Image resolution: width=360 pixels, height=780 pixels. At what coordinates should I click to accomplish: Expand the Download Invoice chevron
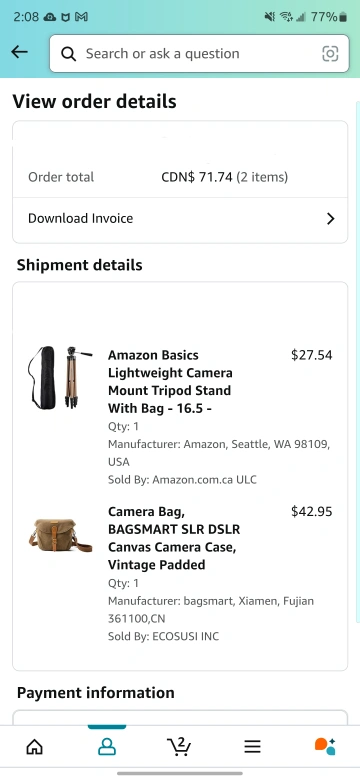(x=330, y=218)
